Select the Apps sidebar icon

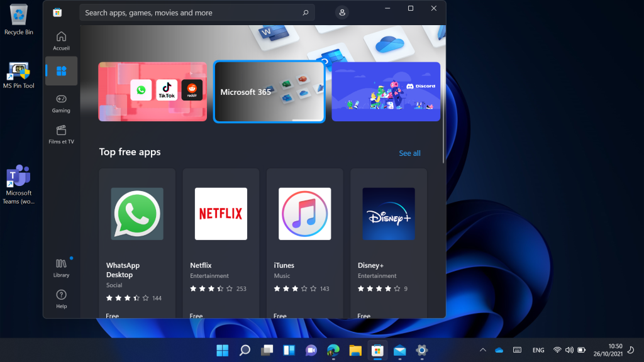click(61, 71)
